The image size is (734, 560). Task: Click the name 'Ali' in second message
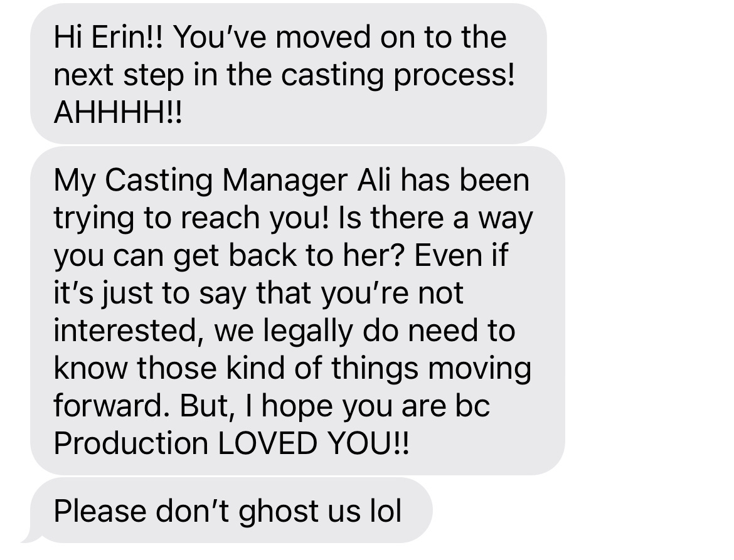pos(373,179)
